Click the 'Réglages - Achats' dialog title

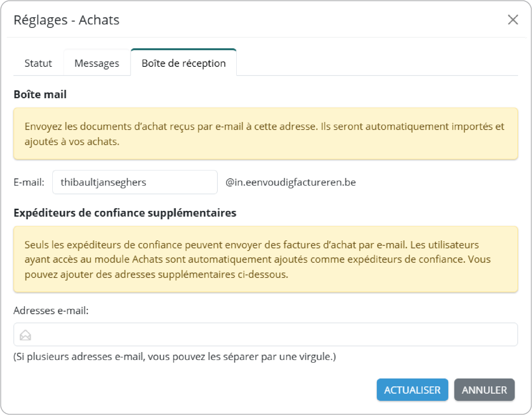tap(66, 20)
